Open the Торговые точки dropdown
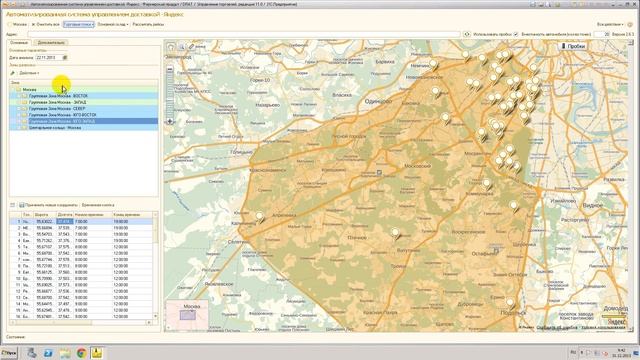 tap(79, 24)
